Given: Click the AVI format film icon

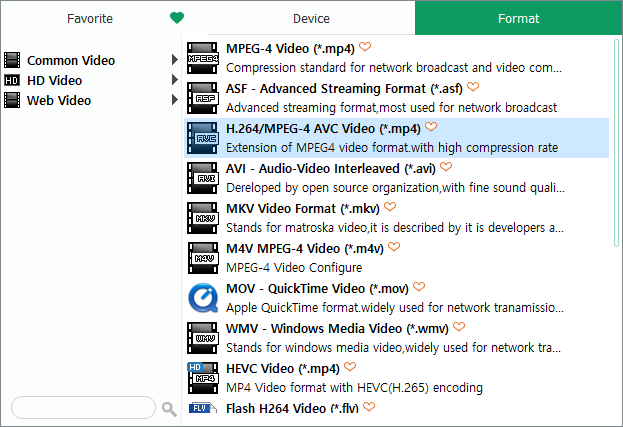Looking at the screenshot, I should (203, 178).
